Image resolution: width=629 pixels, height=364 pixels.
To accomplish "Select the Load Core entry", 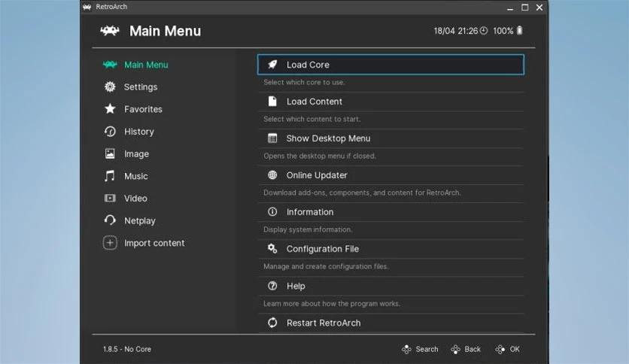I will (x=390, y=65).
